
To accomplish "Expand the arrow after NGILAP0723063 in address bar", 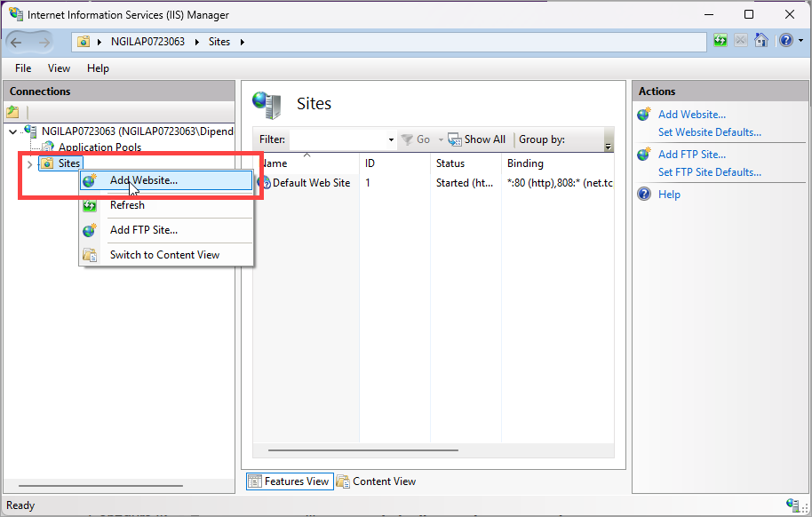I will click(197, 42).
